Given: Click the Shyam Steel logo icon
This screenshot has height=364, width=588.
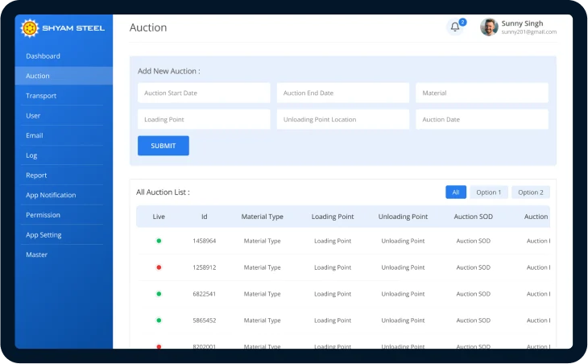Looking at the screenshot, I should (x=30, y=28).
